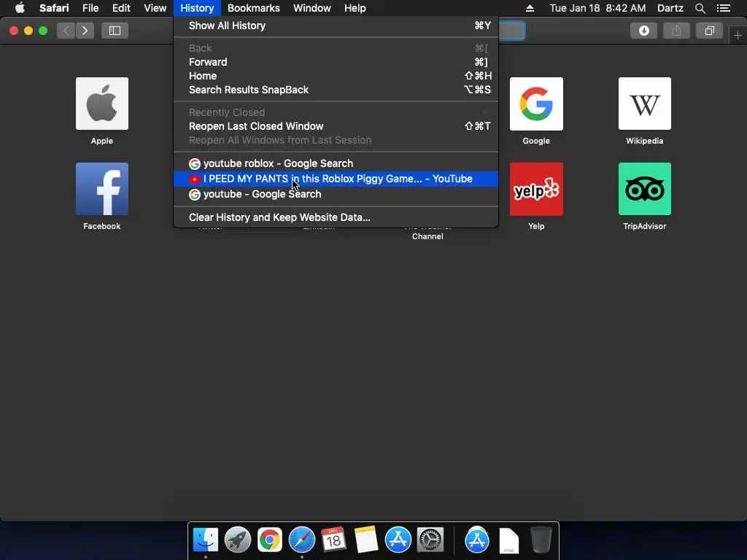Open the View menu

155,8
